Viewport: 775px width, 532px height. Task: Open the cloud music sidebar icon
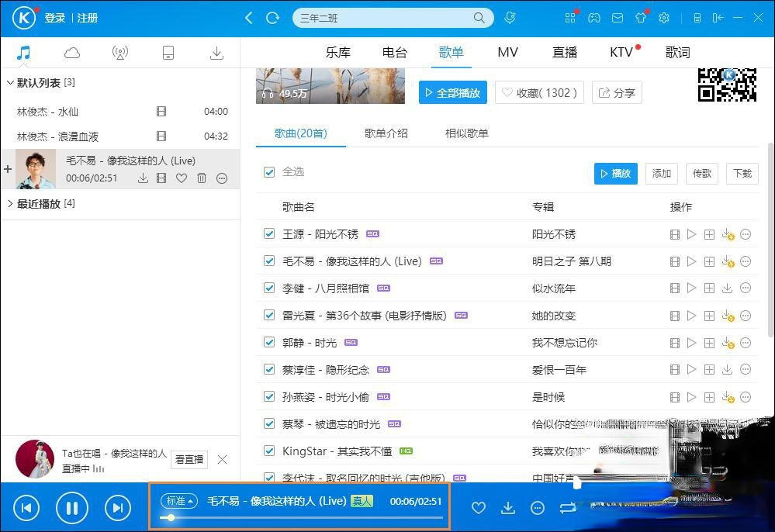[x=71, y=52]
